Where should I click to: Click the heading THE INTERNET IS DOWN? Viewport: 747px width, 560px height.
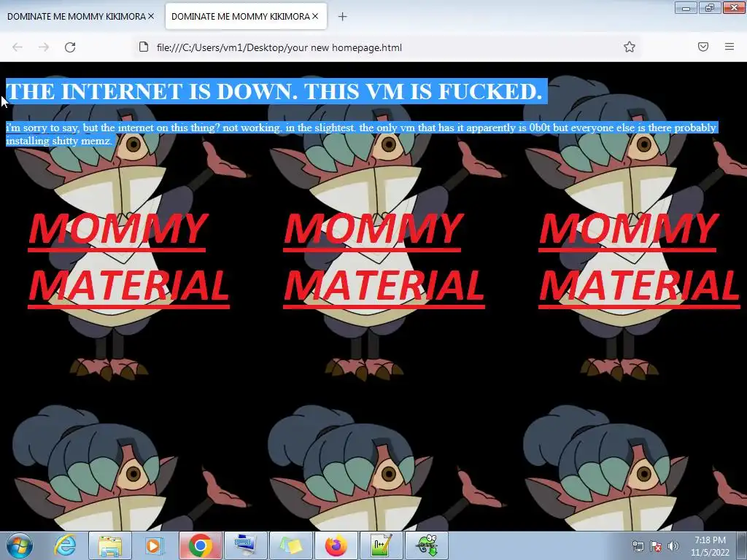point(274,91)
